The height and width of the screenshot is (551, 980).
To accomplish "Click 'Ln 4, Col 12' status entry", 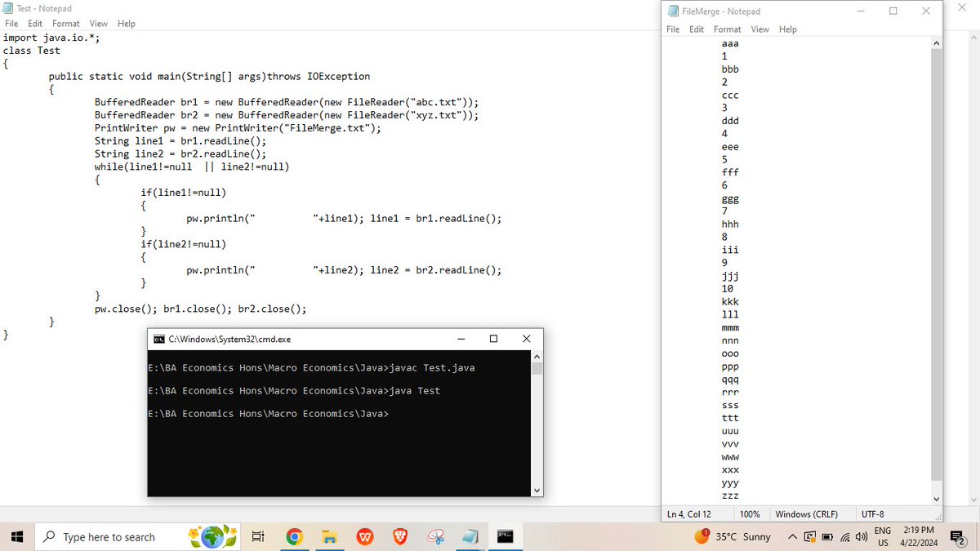I will 688,514.
